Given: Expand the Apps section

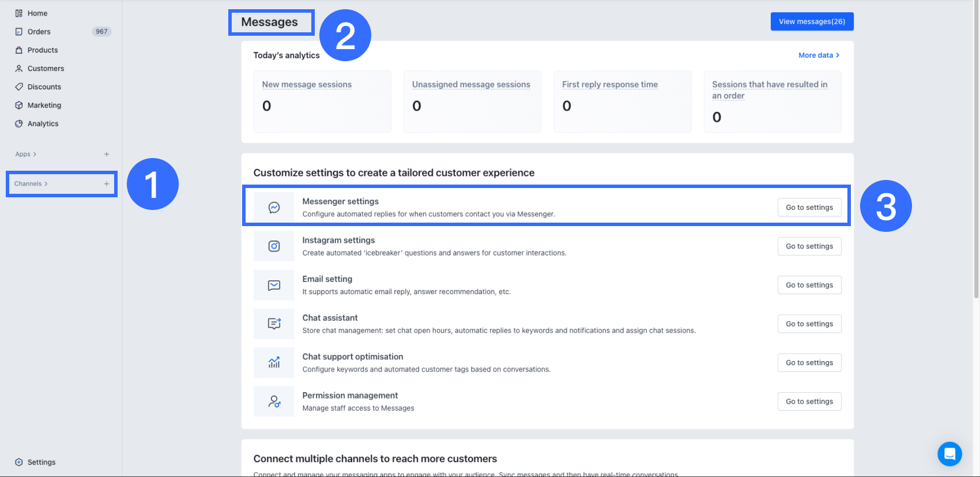Looking at the screenshot, I should 26,154.
